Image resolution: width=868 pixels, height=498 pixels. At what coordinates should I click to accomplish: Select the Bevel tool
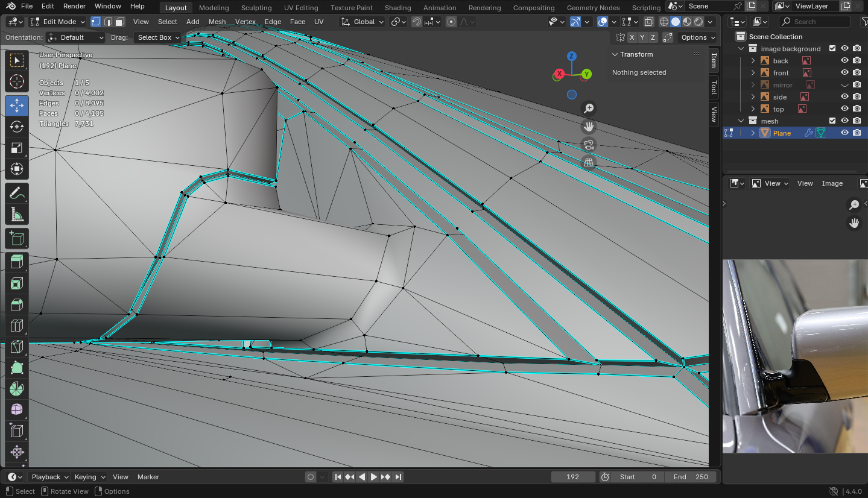pos(17,304)
